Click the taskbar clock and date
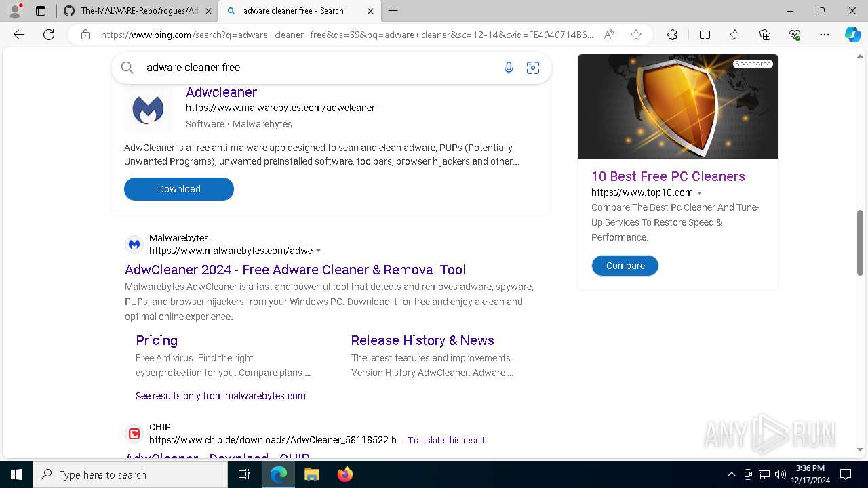The image size is (868, 488). click(810, 474)
